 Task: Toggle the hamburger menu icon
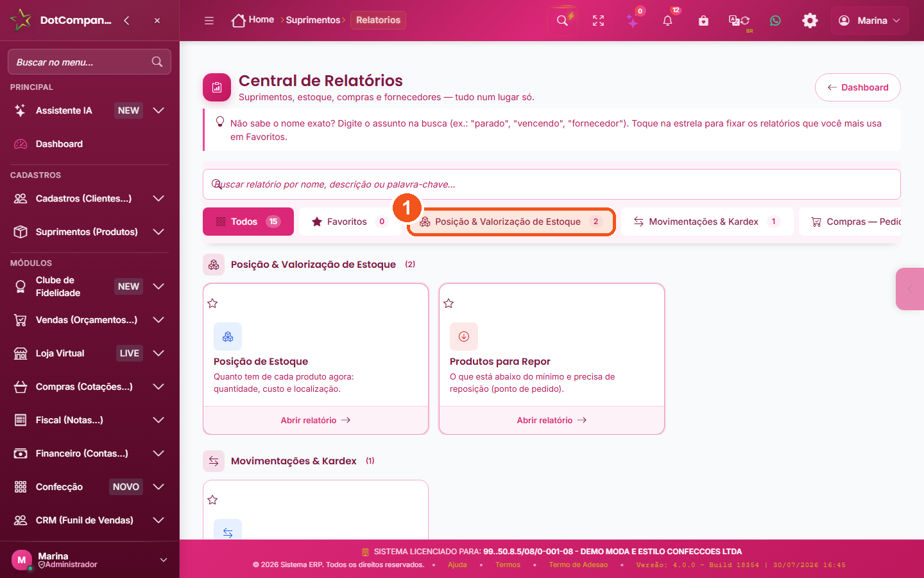coord(209,21)
